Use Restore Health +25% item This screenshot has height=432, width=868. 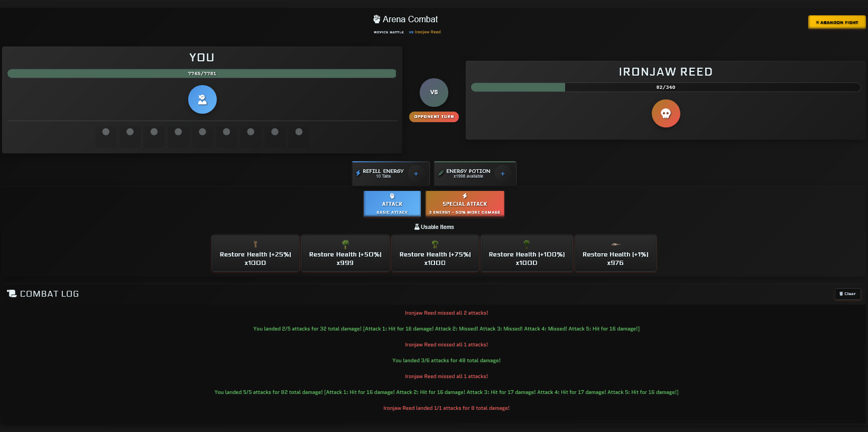255,253
